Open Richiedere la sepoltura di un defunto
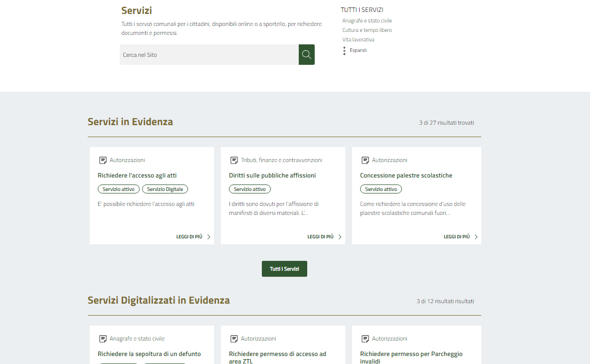Image resolution: width=590 pixels, height=364 pixels. tap(149, 354)
